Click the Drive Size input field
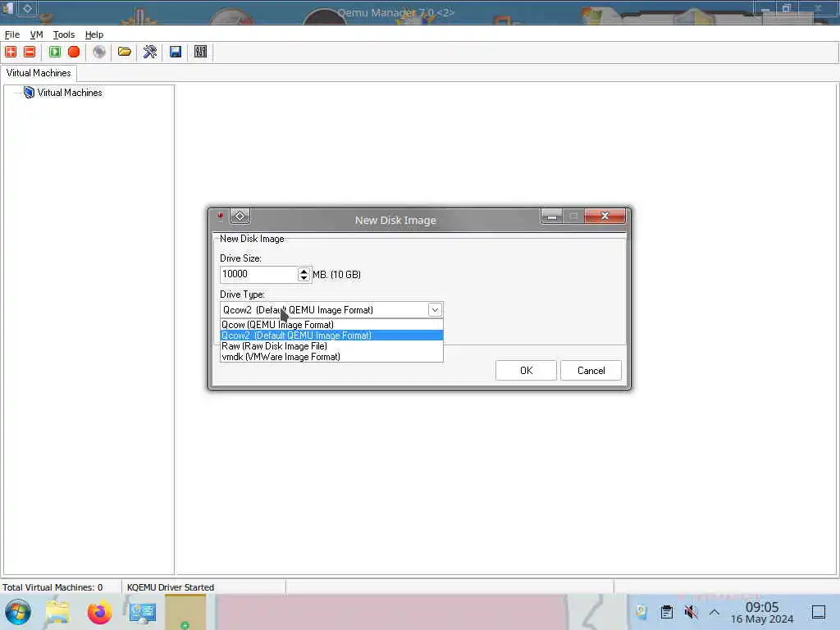Screen dimensions: 840x630 258,274
